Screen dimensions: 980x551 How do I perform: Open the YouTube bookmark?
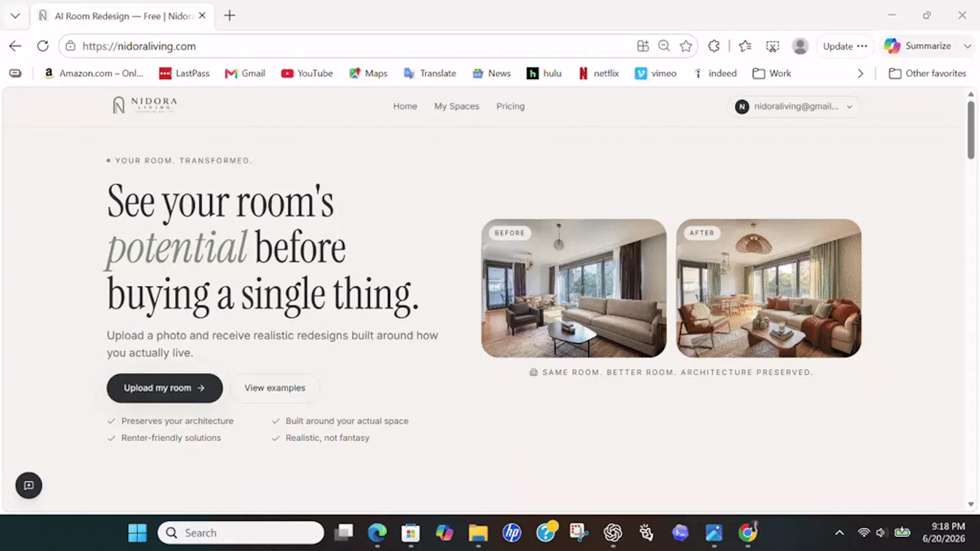pyautogui.click(x=307, y=73)
